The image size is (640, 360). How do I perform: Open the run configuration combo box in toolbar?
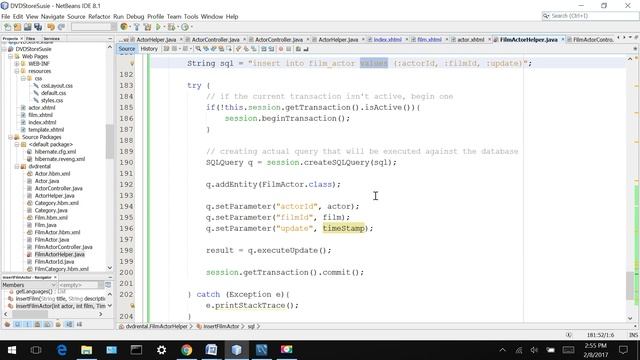(x=94, y=27)
